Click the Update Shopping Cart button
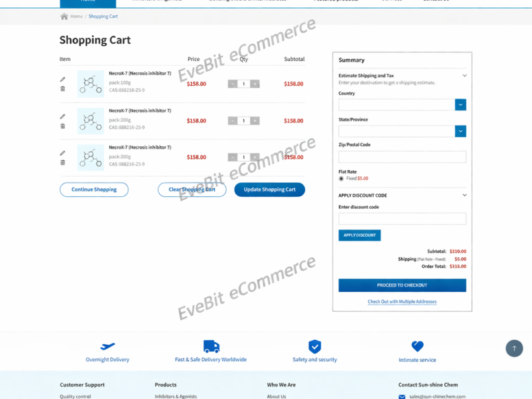Viewport: 532px width, 399px height. tap(269, 190)
